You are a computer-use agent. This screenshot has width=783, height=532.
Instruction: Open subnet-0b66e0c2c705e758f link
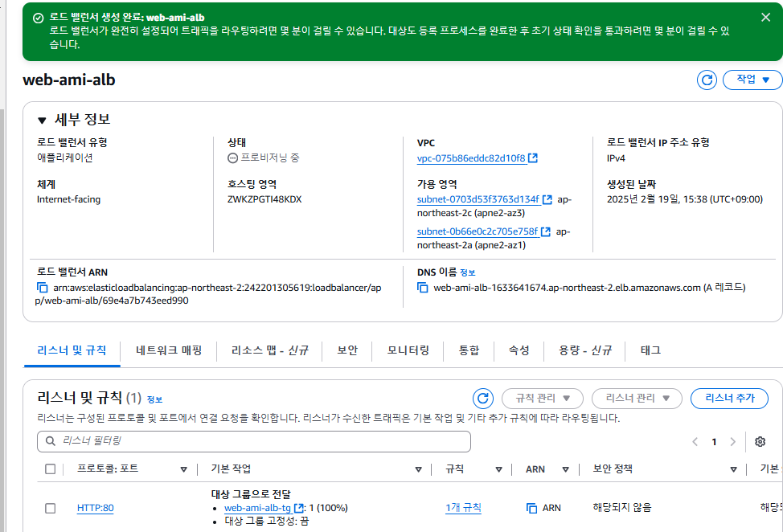coord(478,231)
